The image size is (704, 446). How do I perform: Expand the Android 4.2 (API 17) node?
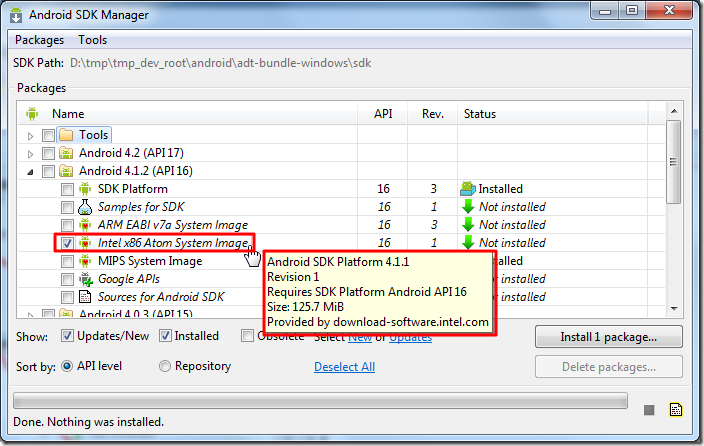30,154
